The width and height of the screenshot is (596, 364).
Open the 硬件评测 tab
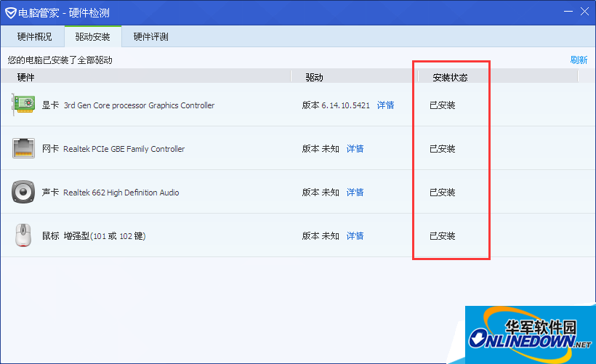pos(151,37)
